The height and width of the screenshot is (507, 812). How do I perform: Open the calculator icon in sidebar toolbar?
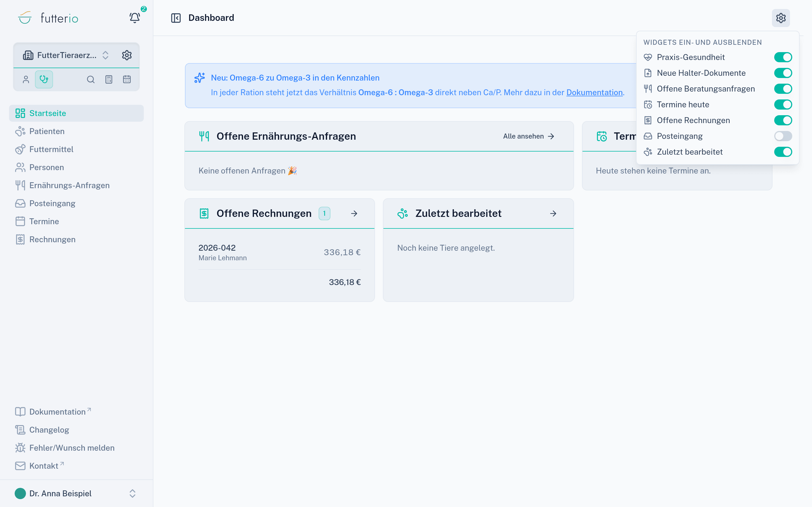(x=109, y=79)
